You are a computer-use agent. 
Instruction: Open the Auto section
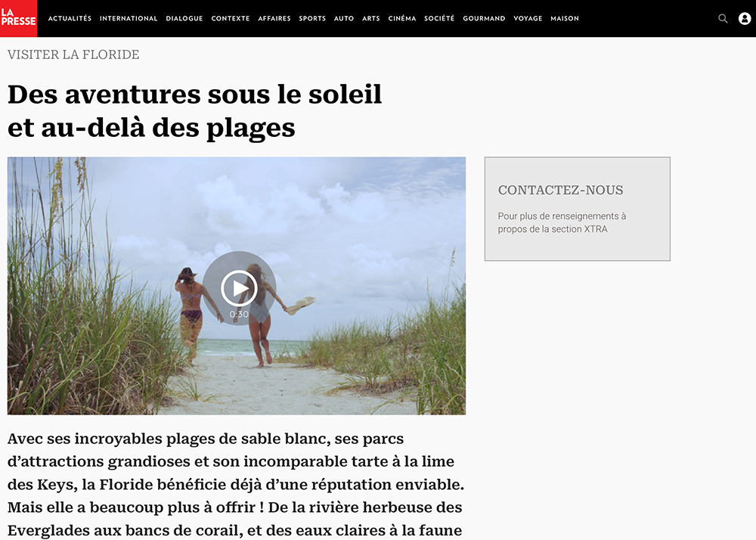click(344, 18)
